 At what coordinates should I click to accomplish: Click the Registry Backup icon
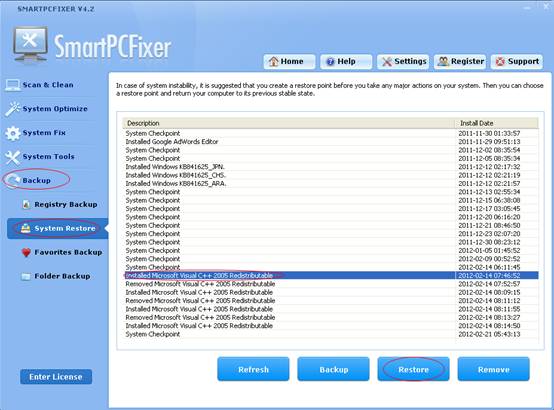(26, 204)
